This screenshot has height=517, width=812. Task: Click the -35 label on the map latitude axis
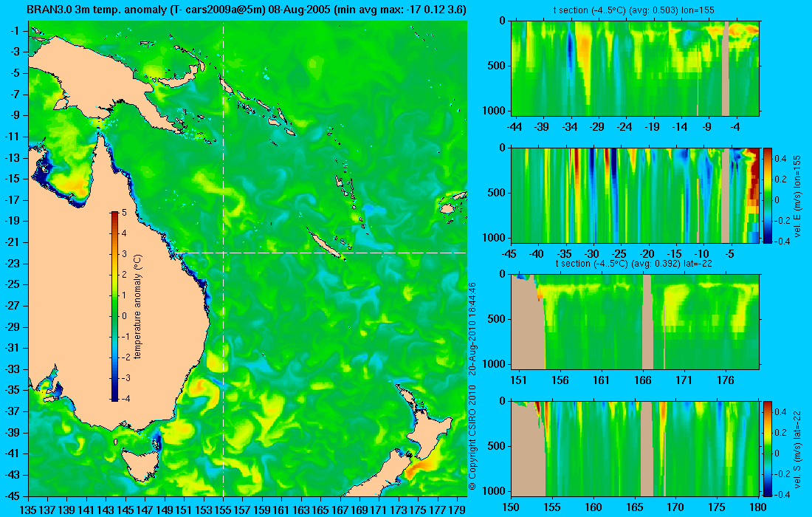(x=12, y=390)
